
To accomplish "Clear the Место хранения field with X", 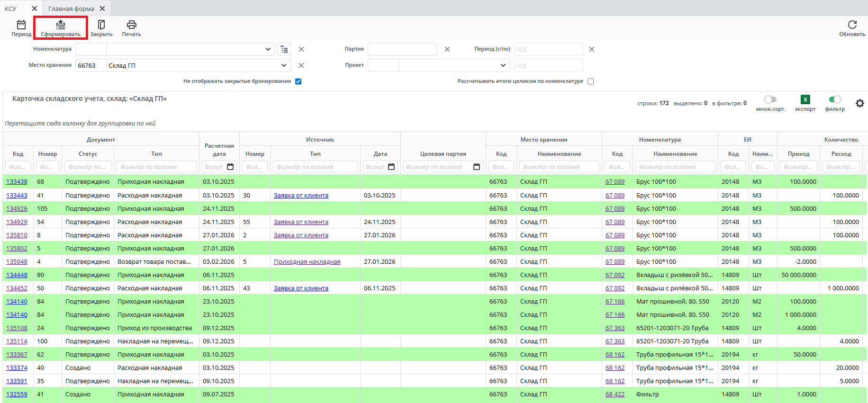I will pos(301,65).
